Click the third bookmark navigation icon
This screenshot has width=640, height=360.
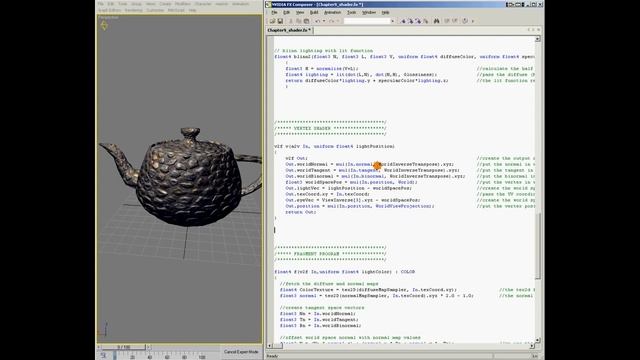(418, 21)
